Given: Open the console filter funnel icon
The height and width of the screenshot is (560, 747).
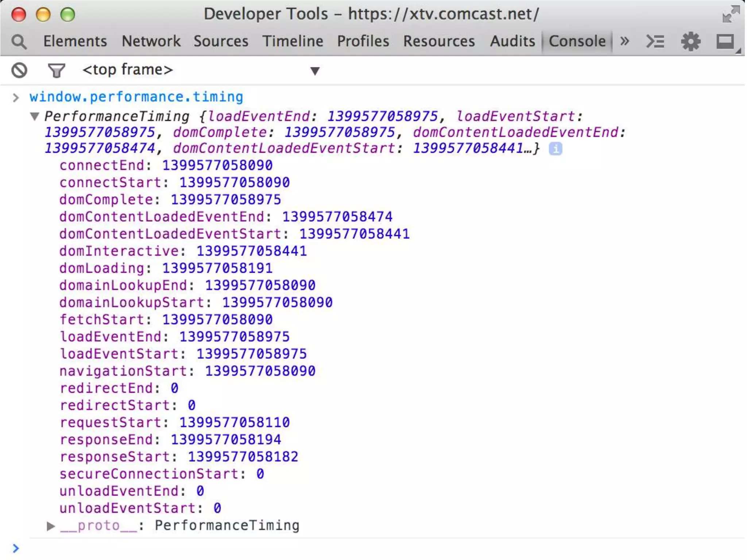Looking at the screenshot, I should click(x=56, y=70).
